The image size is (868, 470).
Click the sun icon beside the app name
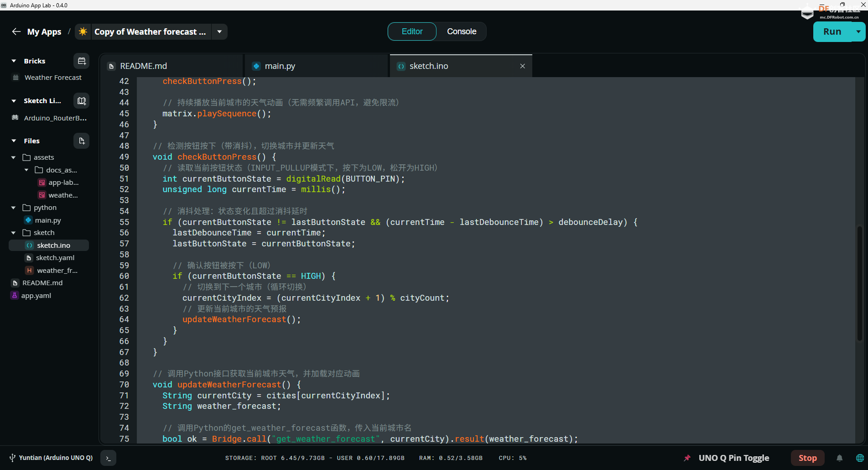[x=83, y=31]
